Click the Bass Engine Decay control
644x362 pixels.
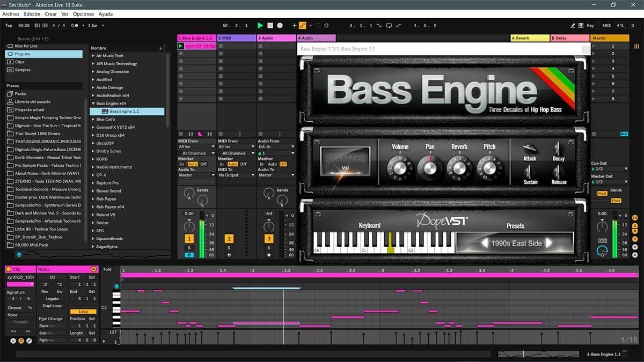(x=558, y=148)
